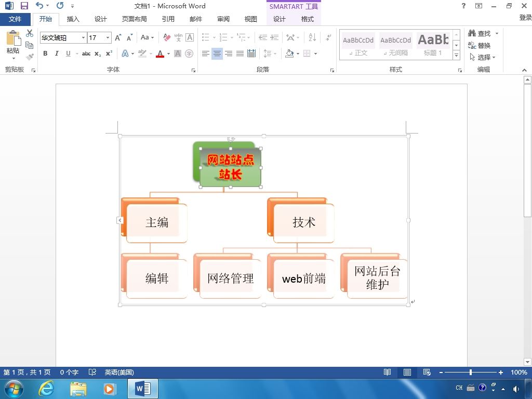Toggle Italic formatting
Image resolution: width=532 pixels, height=399 pixels.
pyautogui.click(x=57, y=54)
